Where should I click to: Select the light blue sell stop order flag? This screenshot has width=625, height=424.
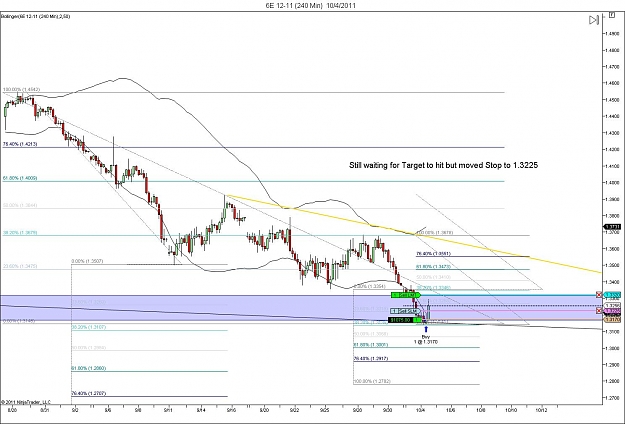(x=404, y=311)
